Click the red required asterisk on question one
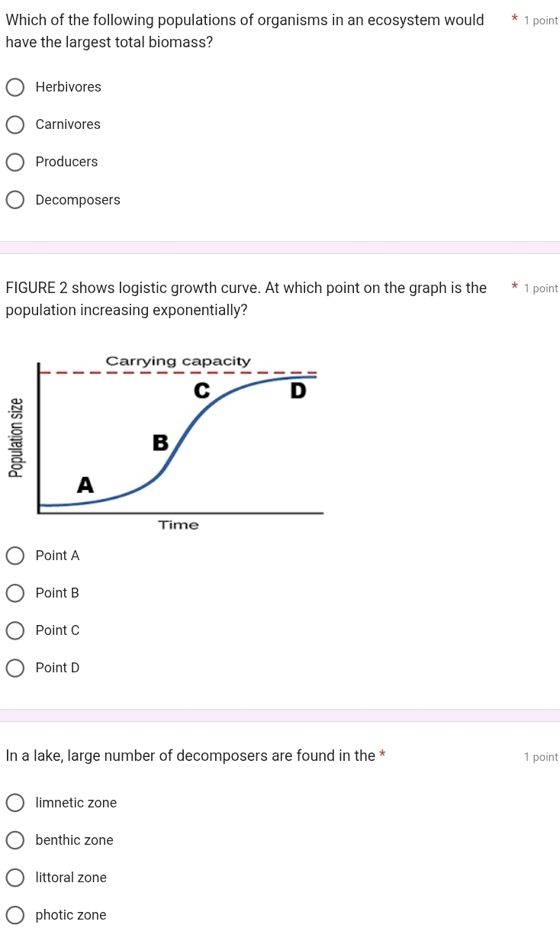The image size is (560, 928). pos(514,19)
